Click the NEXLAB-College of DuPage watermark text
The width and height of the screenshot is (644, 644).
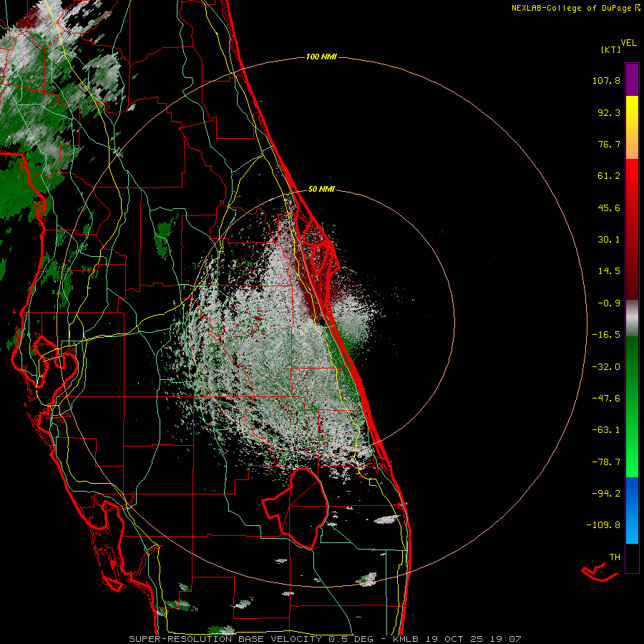(x=576, y=8)
